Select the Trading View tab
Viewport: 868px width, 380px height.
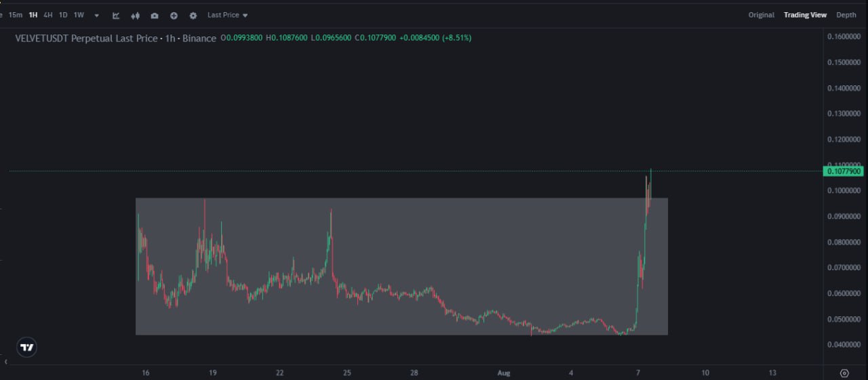[x=805, y=15]
